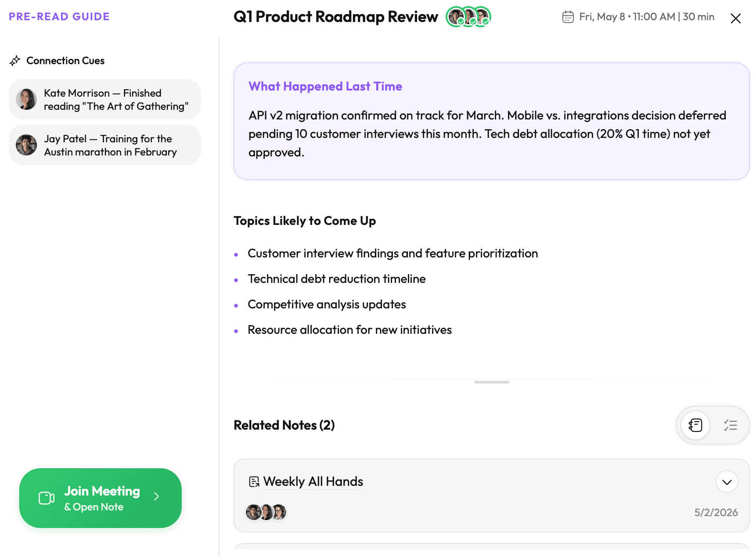Click the participant avatars on Weekly All Hands
This screenshot has width=756, height=557.
pyautogui.click(x=266, y=512)
